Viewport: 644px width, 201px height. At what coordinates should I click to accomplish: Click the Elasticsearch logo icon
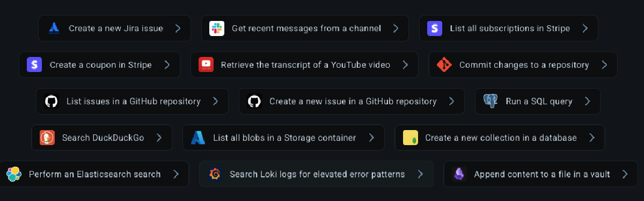14,174
